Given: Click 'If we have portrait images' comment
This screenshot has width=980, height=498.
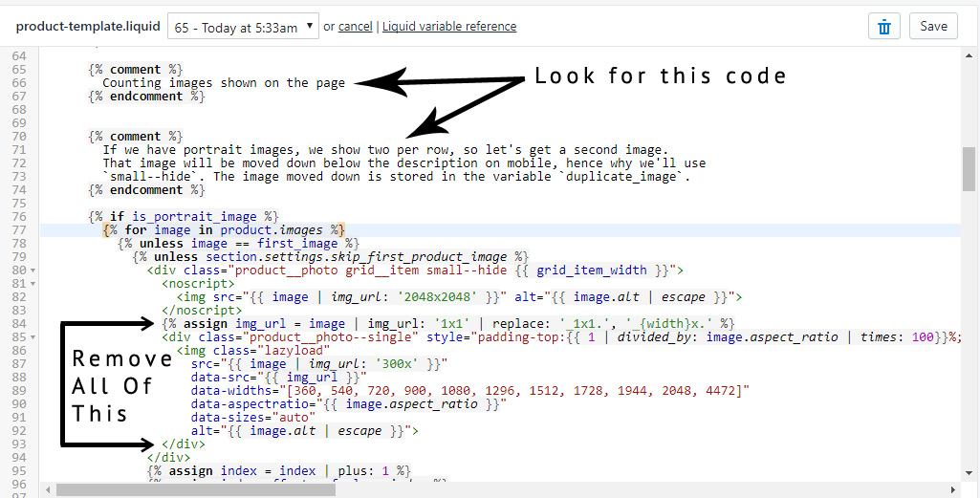Looking at the screenshot, I should [385, 150].
